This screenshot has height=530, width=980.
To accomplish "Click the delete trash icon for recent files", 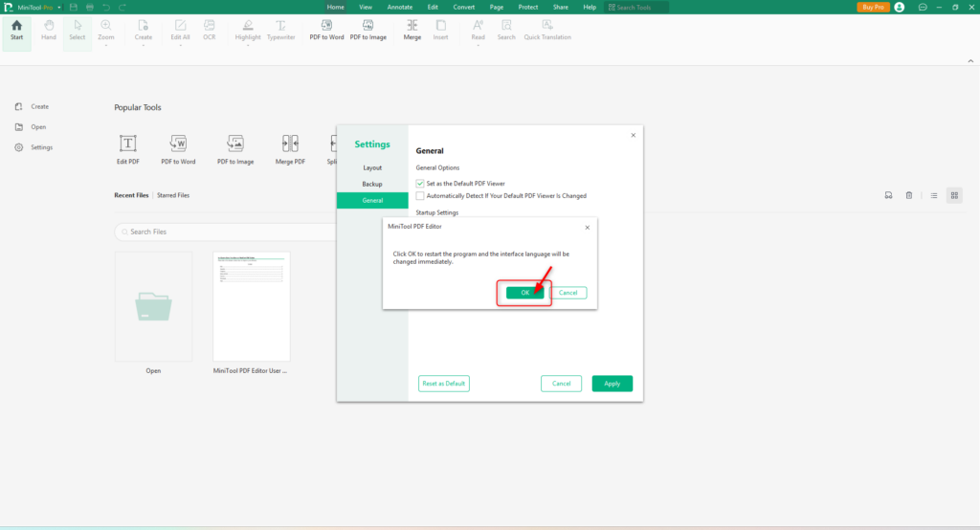I will coord(909,195).
